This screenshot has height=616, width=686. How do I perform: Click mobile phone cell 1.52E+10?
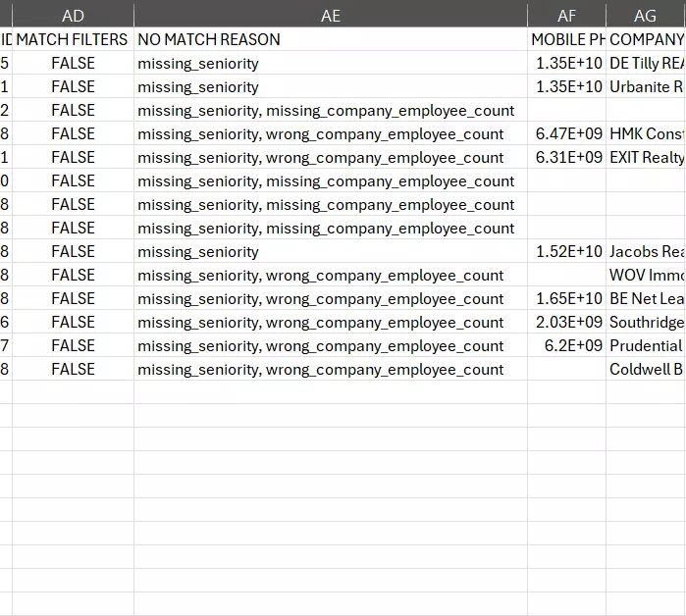[x=568, y=251]
